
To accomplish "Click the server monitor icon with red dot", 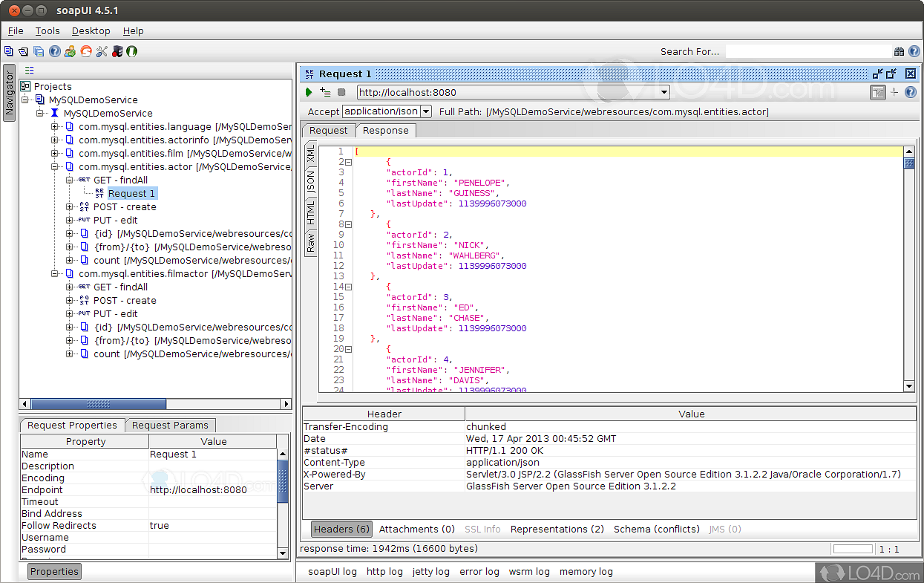I will tap(116, 51).
